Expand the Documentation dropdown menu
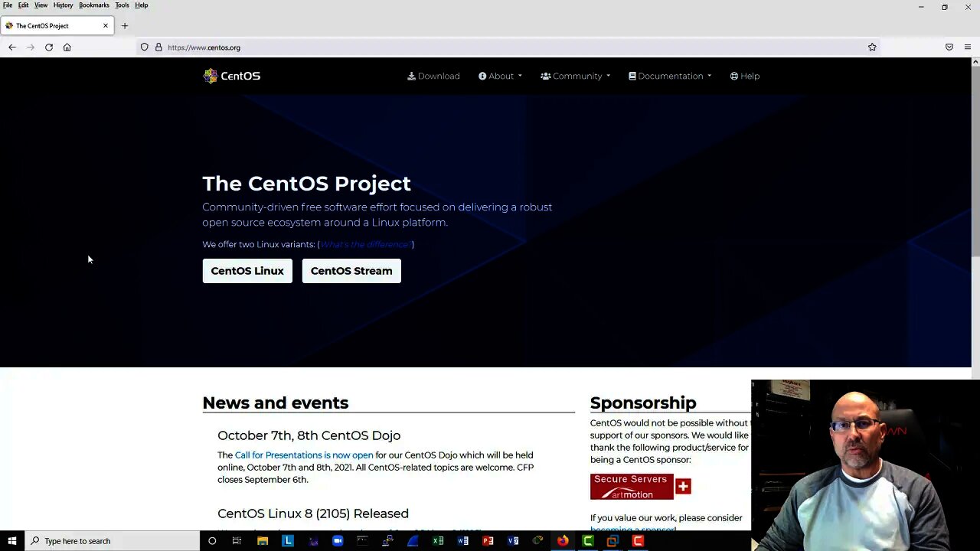980x551 pixels. 670,76
